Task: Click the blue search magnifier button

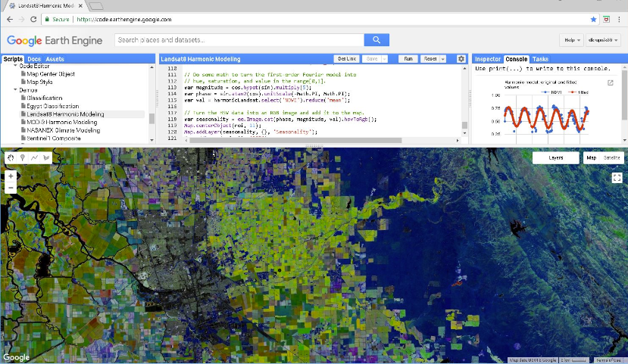Action: 376,39
